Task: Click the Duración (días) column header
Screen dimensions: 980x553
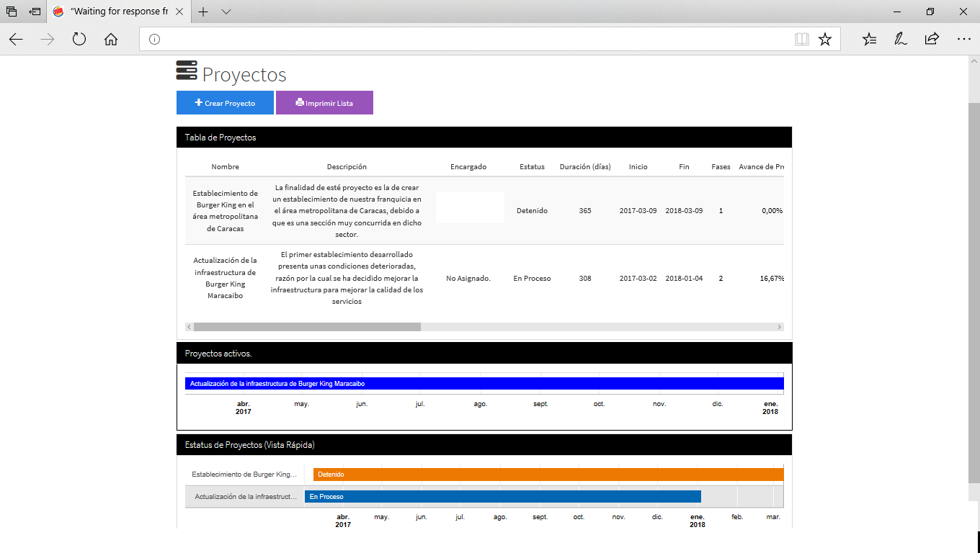Action: [x=585, y=167]
